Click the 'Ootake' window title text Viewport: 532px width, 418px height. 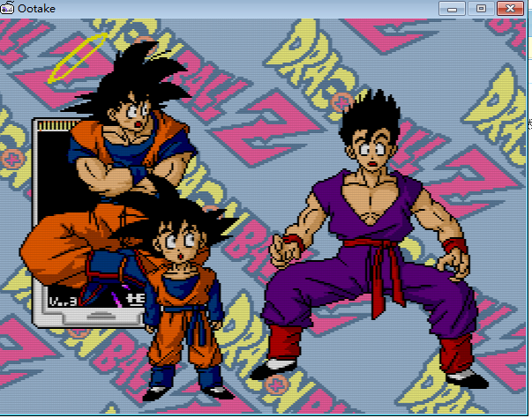tap(37, 9)
